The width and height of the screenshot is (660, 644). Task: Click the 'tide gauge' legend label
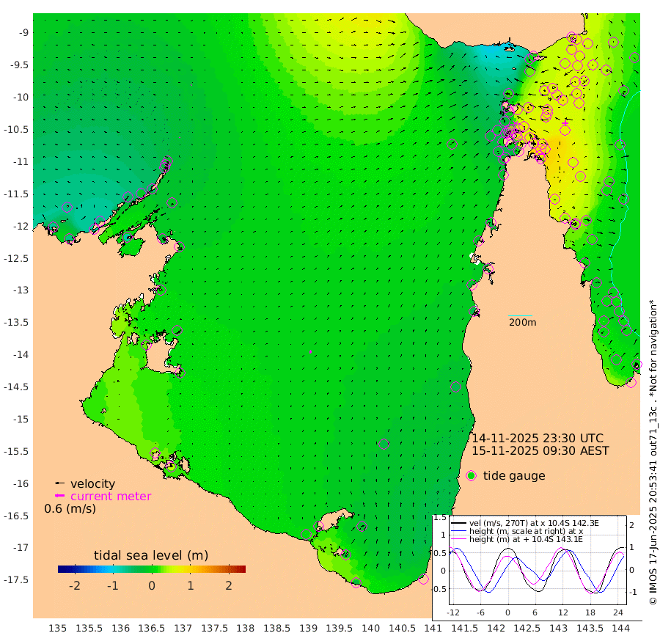coord(514,476)
